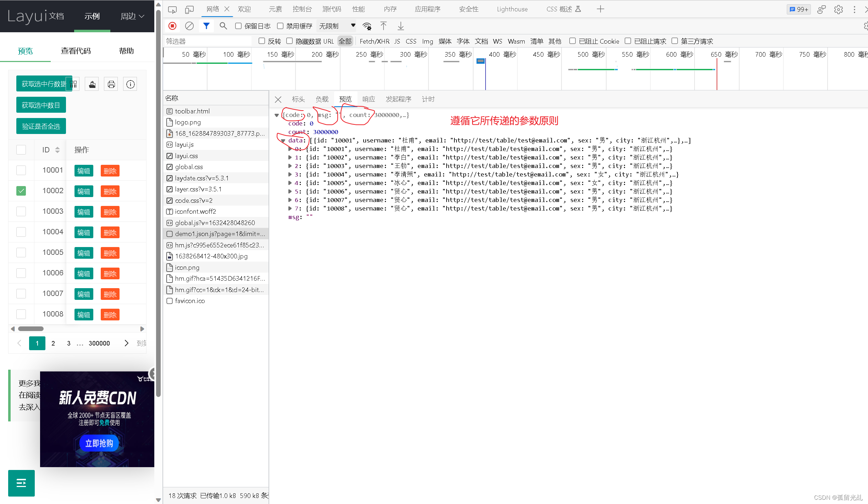The image size is (868, 504).
Task: Open DevTools settings gear
Action: coord(839,10)
